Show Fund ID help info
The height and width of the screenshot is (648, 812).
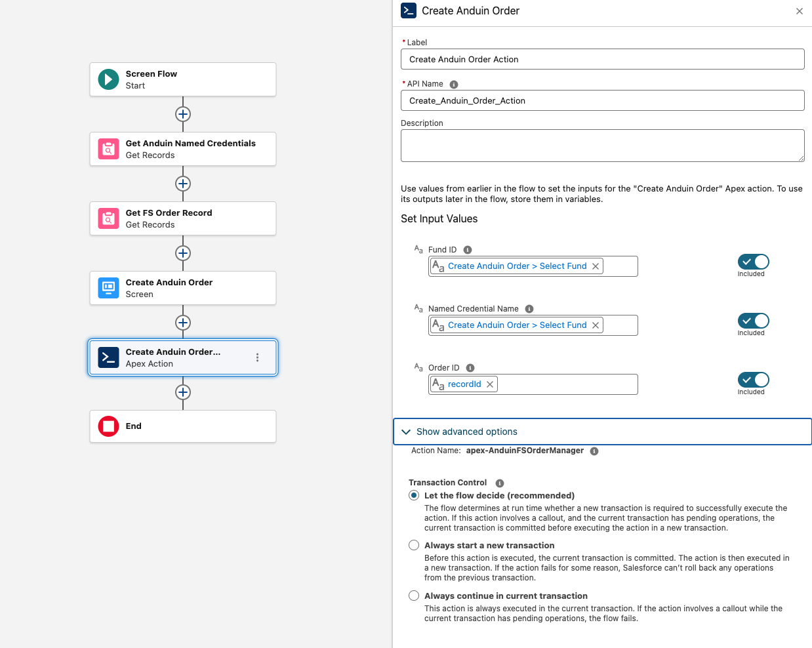(468, 250)
